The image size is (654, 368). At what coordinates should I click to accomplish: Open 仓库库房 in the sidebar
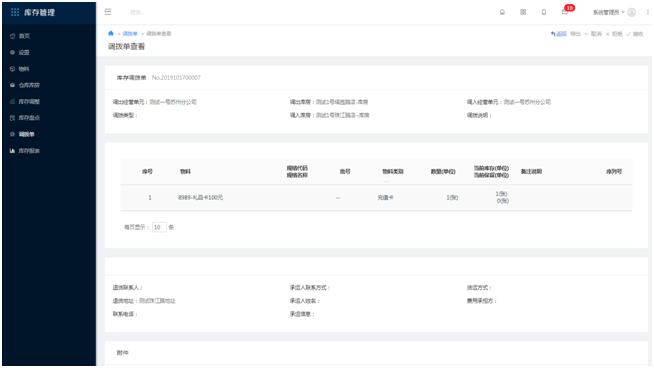pos(29,85)
